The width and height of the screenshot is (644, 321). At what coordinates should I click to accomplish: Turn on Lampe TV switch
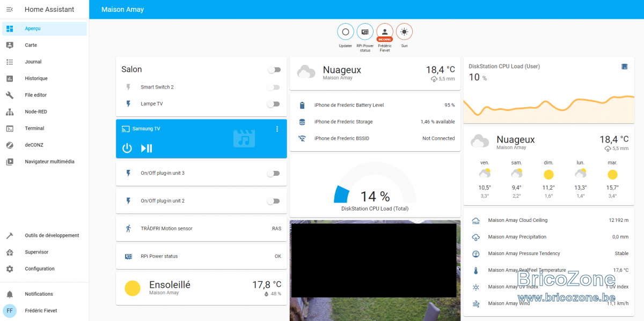(x=274, y=104)
